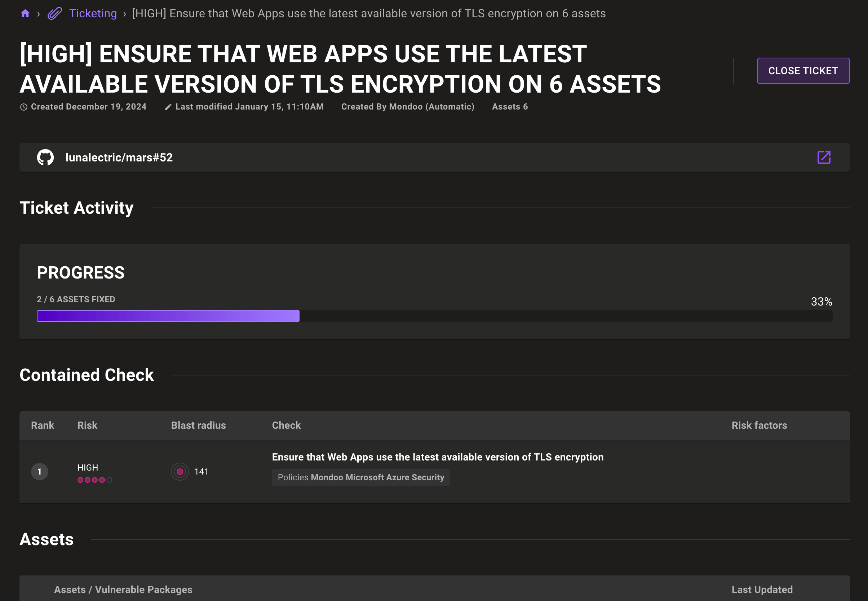The width and height of the screenshot is (868, 601).
Task: Click the lunalelectric/mars#52 row item
Action: pos(435,157)
